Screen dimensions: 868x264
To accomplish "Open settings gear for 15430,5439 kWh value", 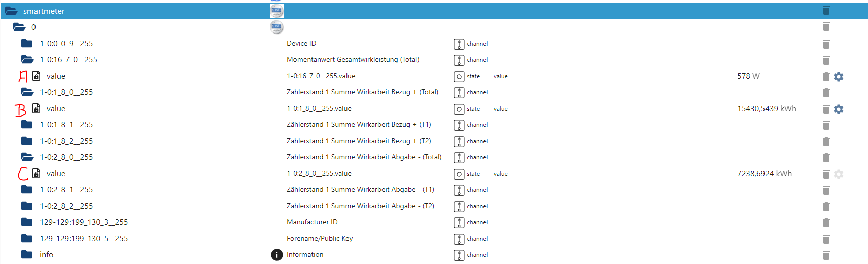I will pyautogui.click(x=839, y=109).
